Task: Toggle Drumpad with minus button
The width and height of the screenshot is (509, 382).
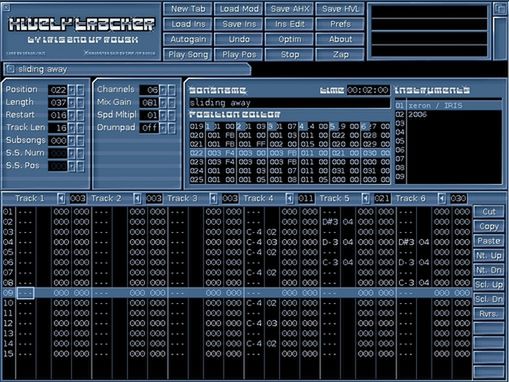Action: point(171,128)
